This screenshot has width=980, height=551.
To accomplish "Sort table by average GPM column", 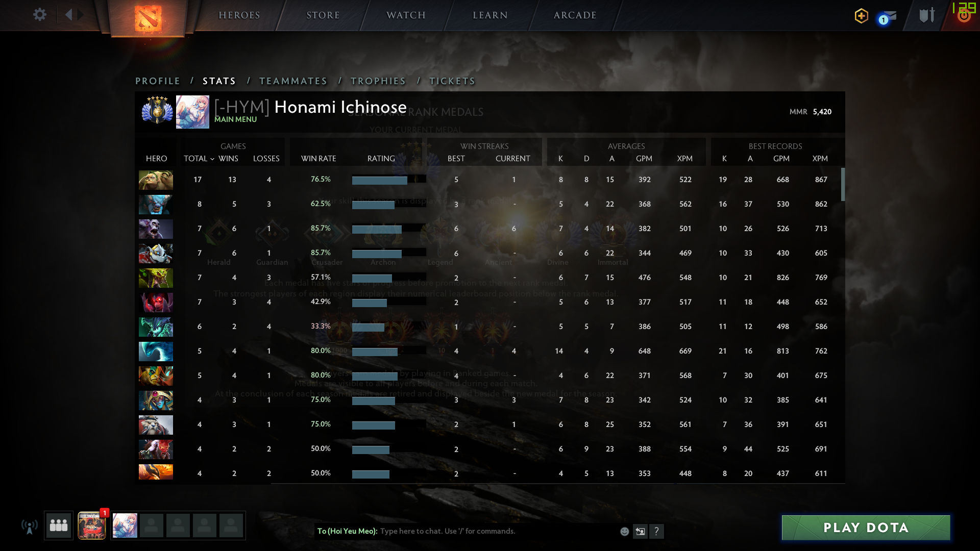I will pos(644,159).
